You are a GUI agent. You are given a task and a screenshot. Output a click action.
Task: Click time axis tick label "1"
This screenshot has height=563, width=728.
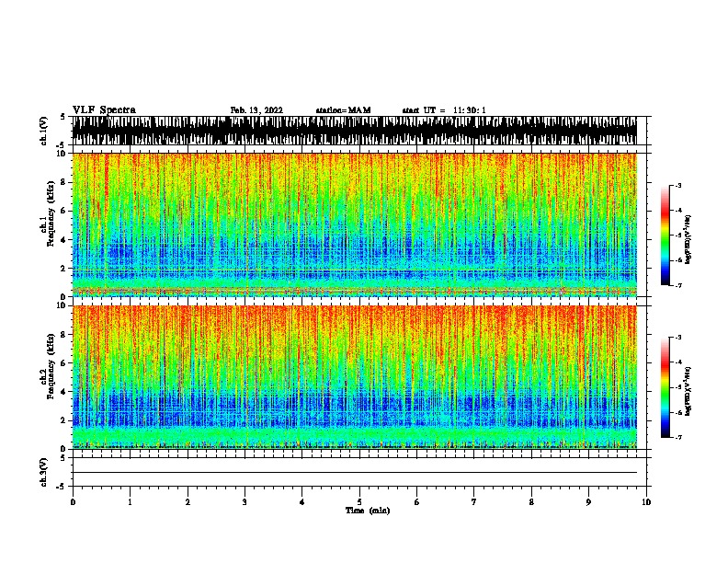[x=130, y=502]
